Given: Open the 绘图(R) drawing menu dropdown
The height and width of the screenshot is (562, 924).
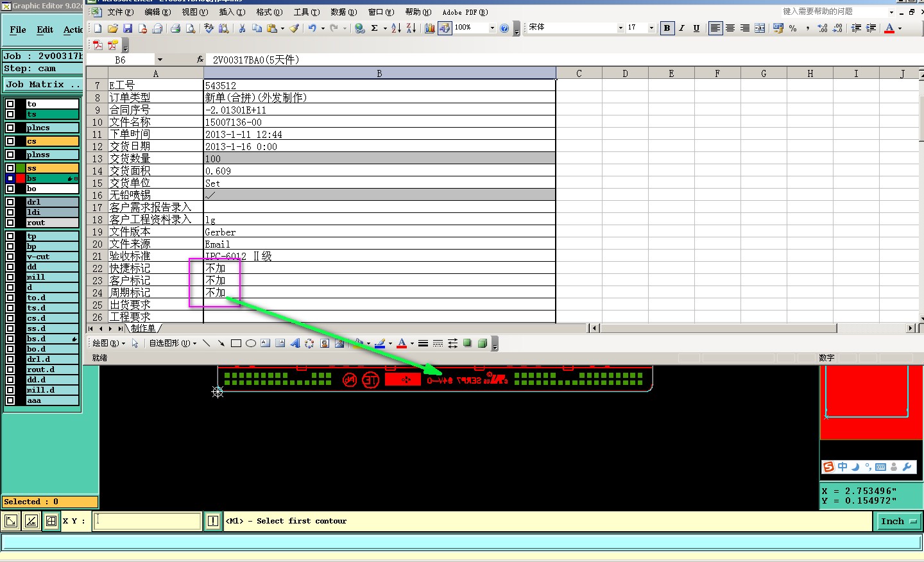Looking at the screenshot, I should point(108,343).
